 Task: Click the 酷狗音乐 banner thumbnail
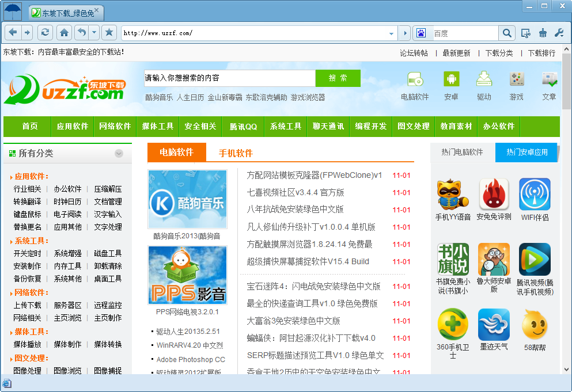pos(188,199)
